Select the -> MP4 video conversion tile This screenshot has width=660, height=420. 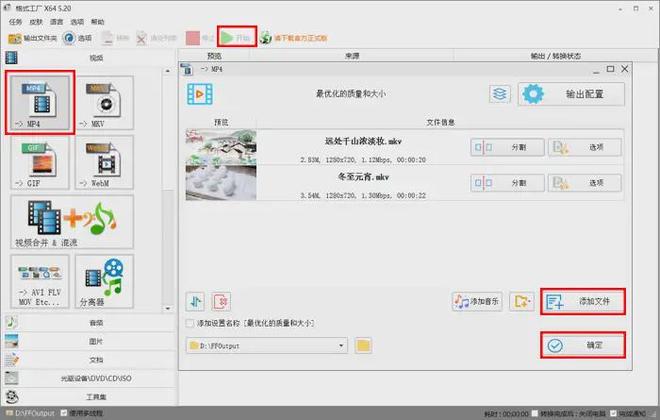tap(40, 102)
